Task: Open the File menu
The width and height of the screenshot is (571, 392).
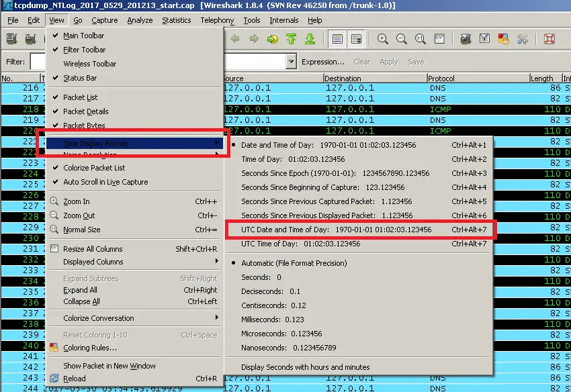Action: (x=13, y=20)
